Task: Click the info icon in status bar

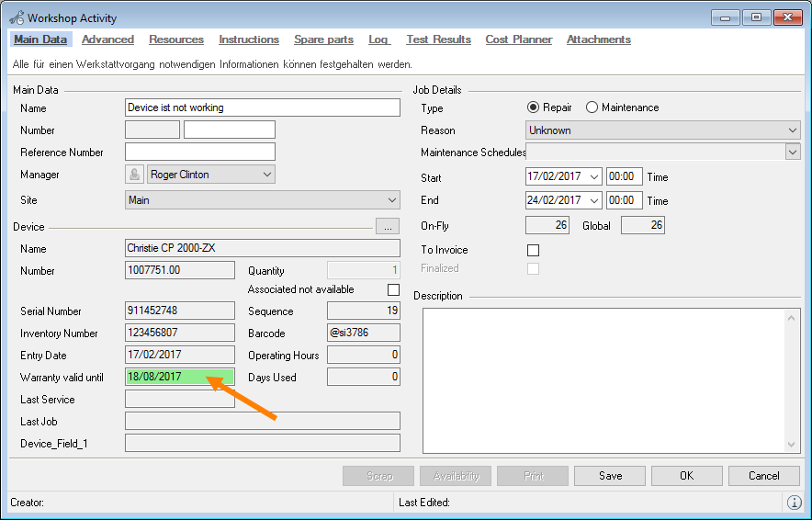Action: [x=794, y=503]
